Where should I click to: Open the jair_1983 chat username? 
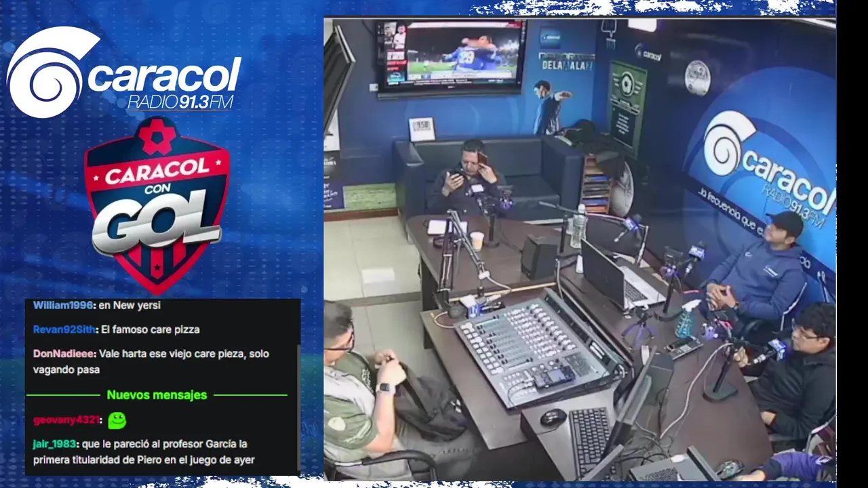pyautogui.click(x=54, y=444)
